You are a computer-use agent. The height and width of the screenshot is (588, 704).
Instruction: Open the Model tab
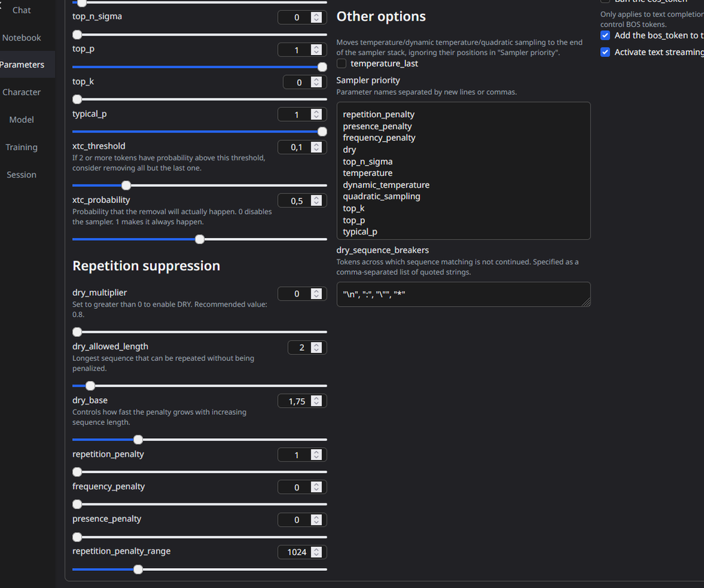click(22, 120)
